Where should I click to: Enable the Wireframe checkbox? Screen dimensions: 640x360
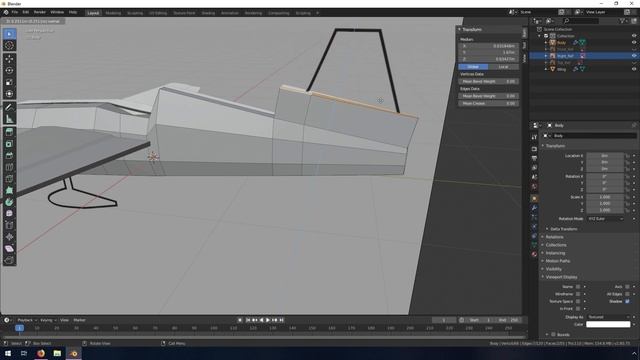(x=578, y=294)
